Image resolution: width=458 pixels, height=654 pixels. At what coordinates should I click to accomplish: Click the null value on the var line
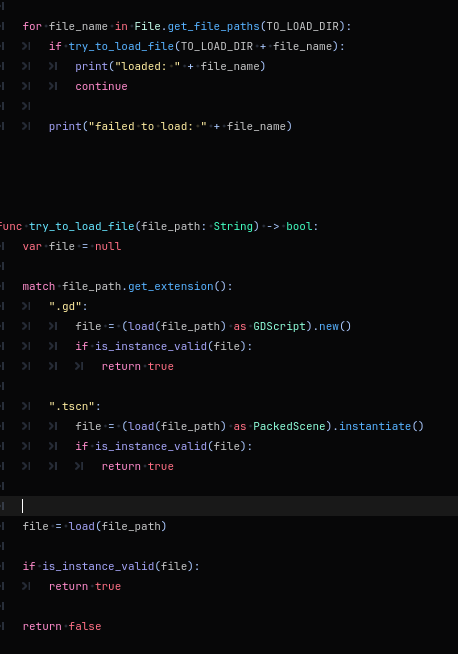(108, 247)
